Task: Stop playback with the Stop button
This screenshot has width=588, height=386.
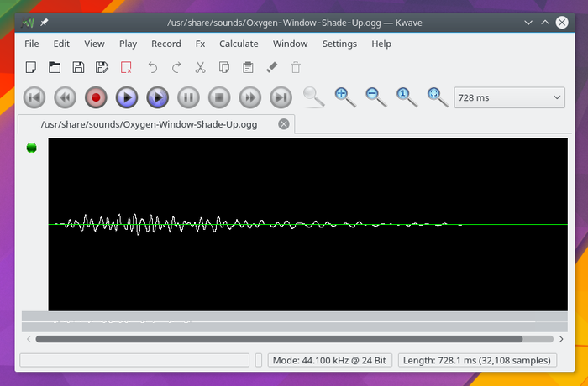Action: pos(218,98)
